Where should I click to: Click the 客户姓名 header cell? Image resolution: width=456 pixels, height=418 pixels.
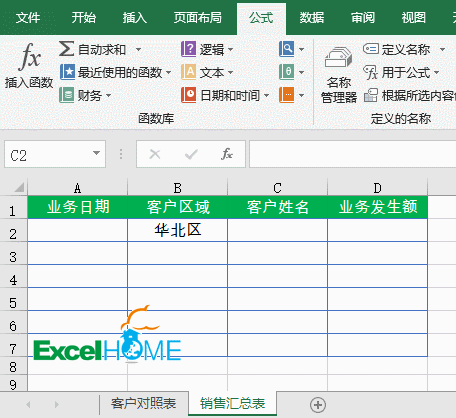coord(278,207)
